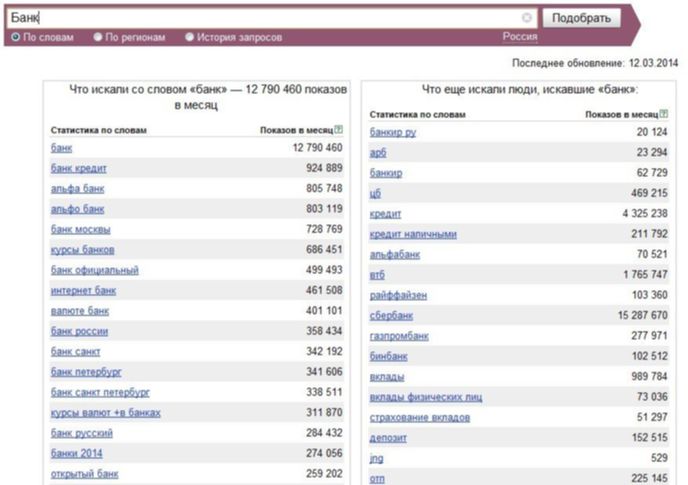Image resolution: width=688 pixels, height=485 pixels.
Task: Open the 'банк русский' keyword link
Action: coord(82,433)
